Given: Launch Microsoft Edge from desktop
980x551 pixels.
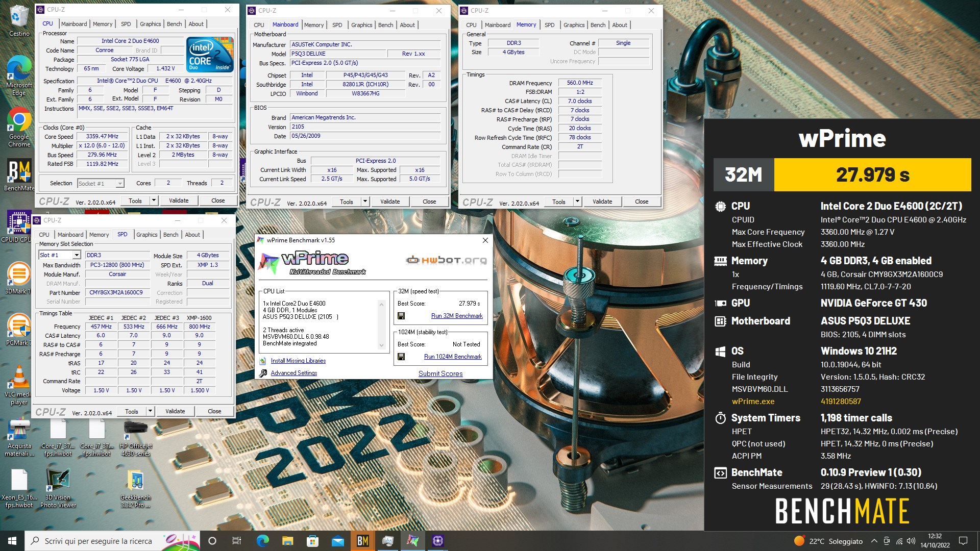Looking at the screenshot, I should 19,76.
